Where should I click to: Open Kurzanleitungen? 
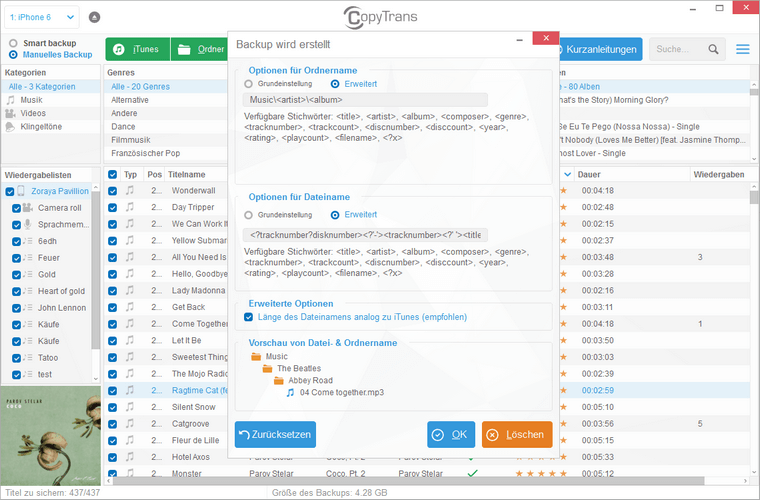(x=601, y=49)
